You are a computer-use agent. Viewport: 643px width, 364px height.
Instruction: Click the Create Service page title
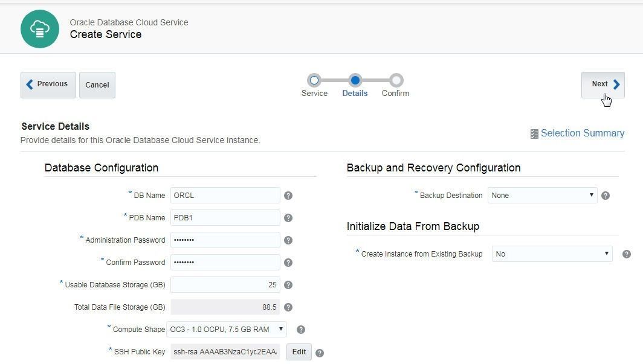pyautogui.click(x=106, y=34)
